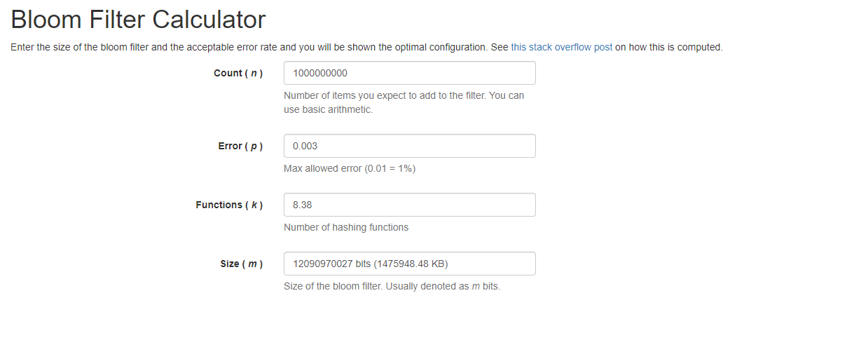This screenshot has height=347, width=868.
Task: Click the Count (n) input field
Action: point(410,73)
